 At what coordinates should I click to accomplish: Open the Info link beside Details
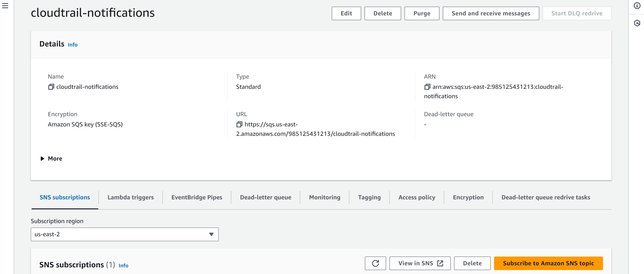click(x=72, y=44)
